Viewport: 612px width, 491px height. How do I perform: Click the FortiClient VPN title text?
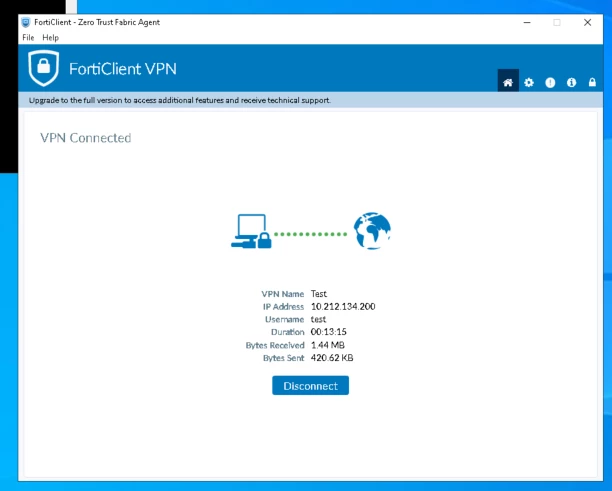coord(123,69)
